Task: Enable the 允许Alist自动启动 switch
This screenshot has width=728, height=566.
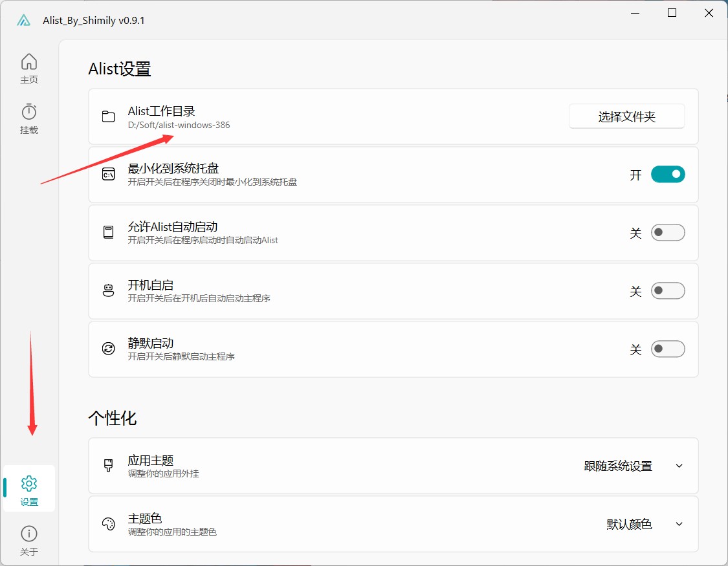Action: pyautogui.click(x=667, y=233)
